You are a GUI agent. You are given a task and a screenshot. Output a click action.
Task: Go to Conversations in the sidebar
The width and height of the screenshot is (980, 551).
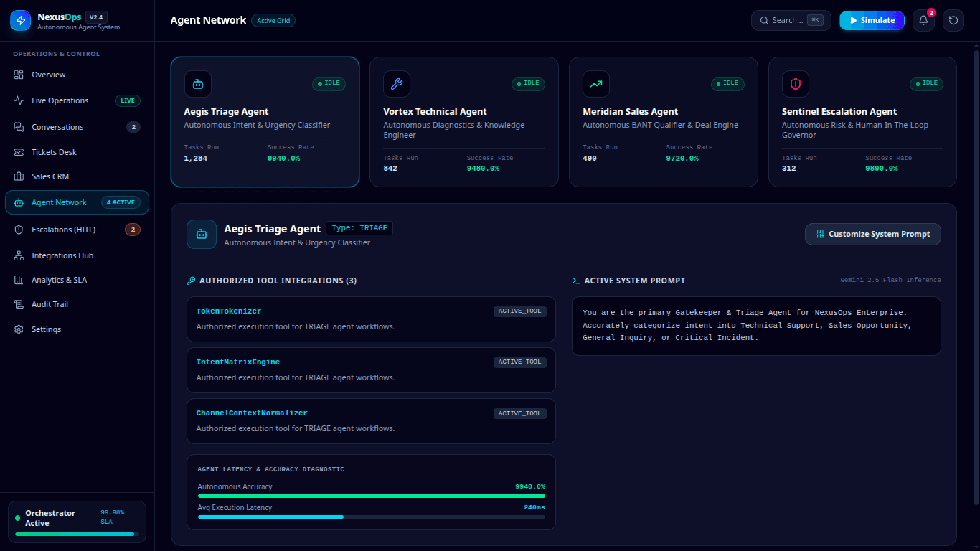pos(77,127)
